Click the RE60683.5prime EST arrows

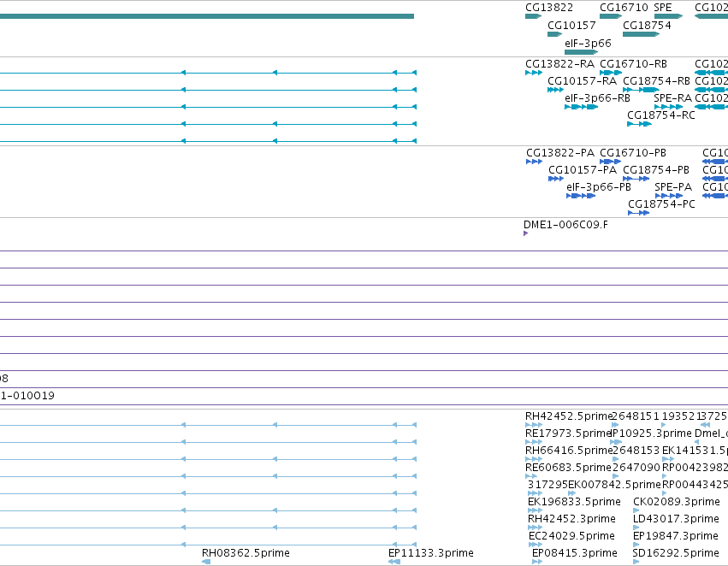(531, 476)
